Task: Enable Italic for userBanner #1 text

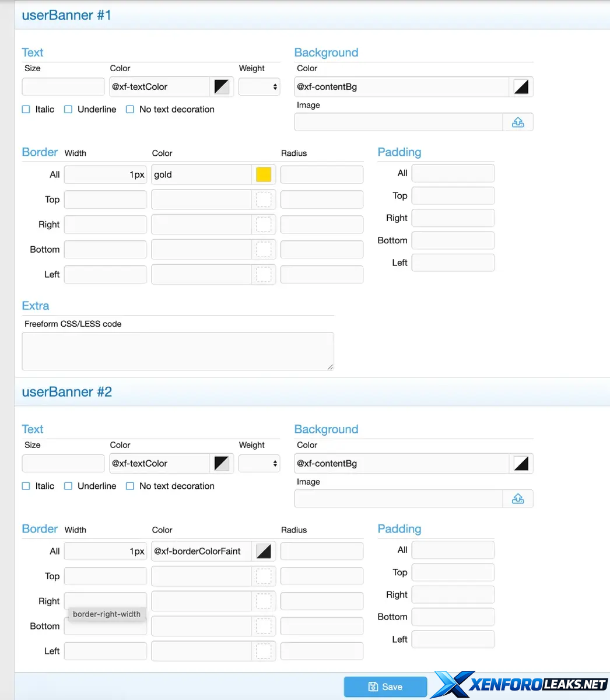Action: 26,110
